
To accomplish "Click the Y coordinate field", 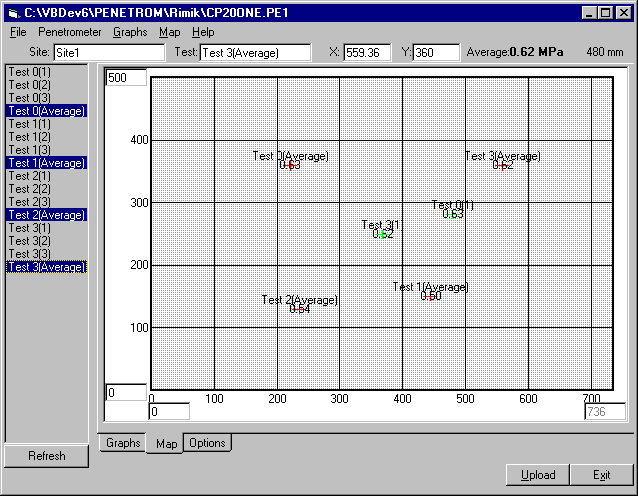I will [x=435, y=52].
